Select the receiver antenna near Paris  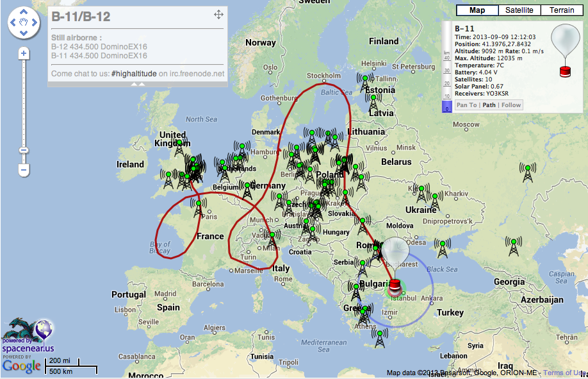click(x=199, y=208)
